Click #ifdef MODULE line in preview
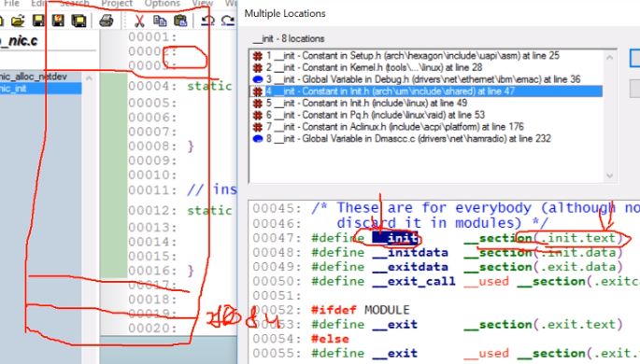Image resolution: width=640 pixels, height=364 pixels. 360,310
